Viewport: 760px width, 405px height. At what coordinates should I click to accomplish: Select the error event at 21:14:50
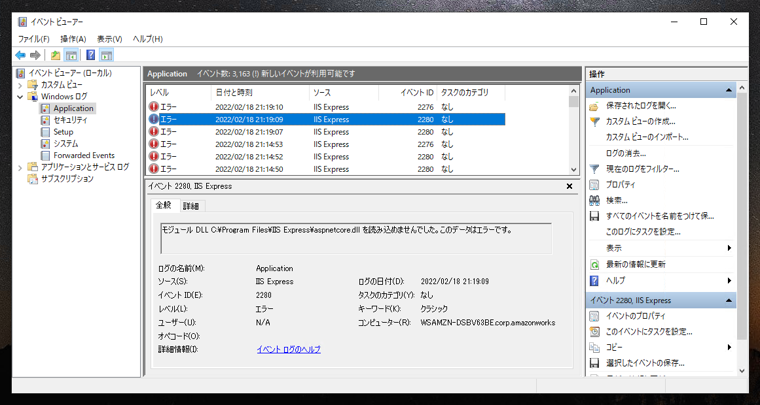pos(326,169)
